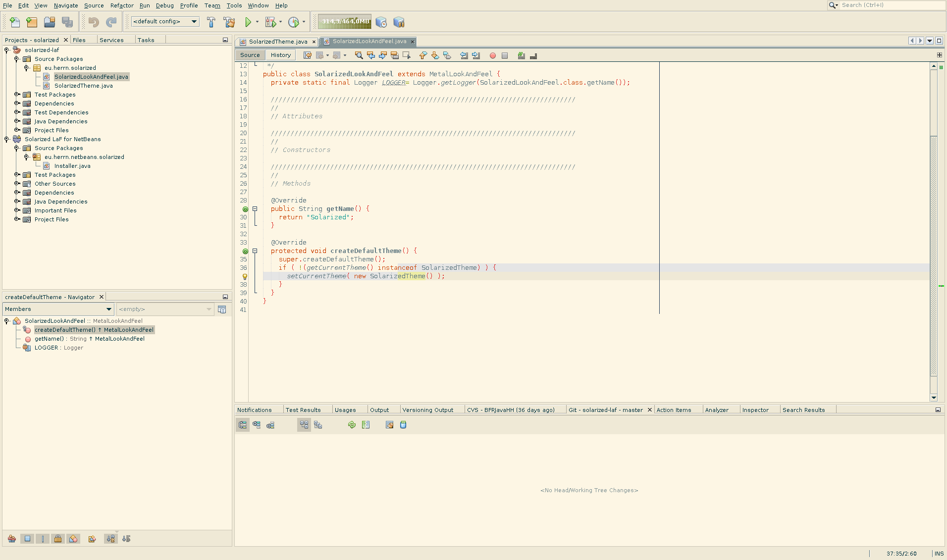
Task: Expand the Test Packages node under solarized-laf
Action: pyautogui.click(x=17, y=94)
